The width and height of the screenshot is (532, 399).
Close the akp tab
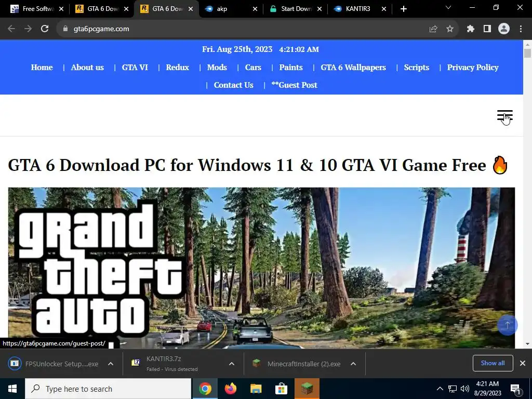[x=255, y=9]
